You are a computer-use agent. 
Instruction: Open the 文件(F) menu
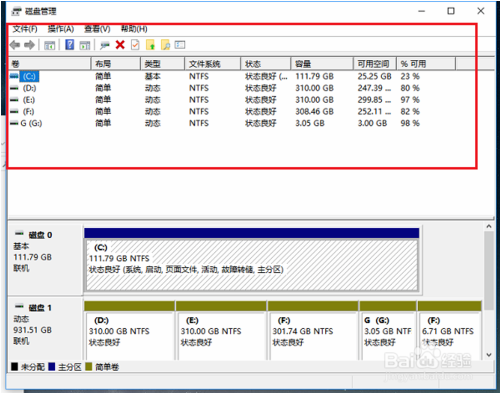tap(25, 29)
